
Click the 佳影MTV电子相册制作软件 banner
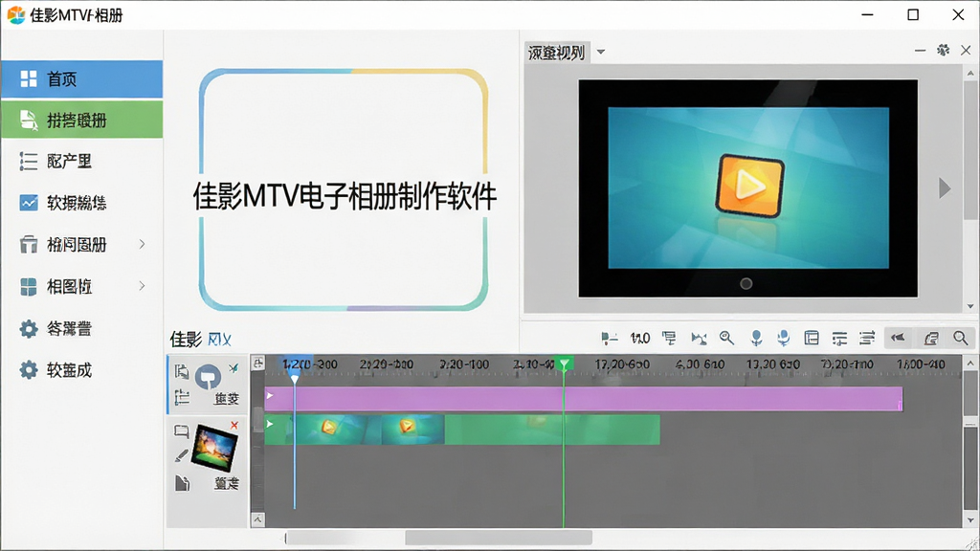(x=345, y=196)
